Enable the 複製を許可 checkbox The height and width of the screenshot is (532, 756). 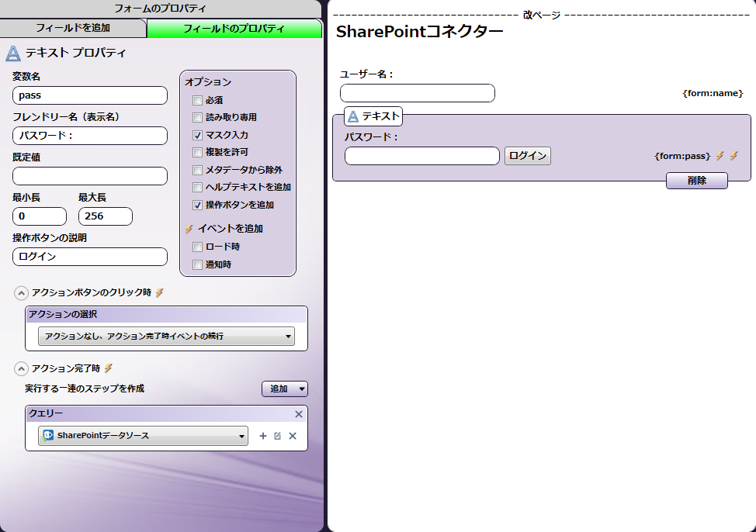pos(197,152)
